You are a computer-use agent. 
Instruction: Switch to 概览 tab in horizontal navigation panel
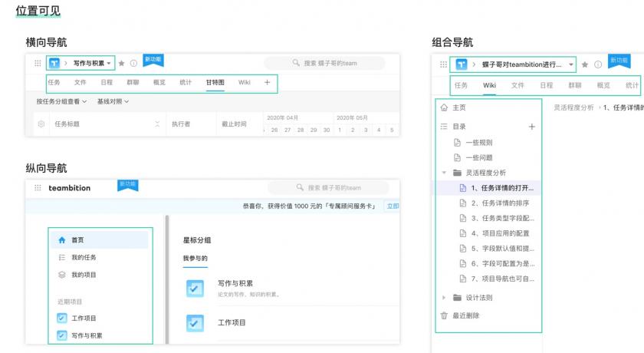click(159, 82)
